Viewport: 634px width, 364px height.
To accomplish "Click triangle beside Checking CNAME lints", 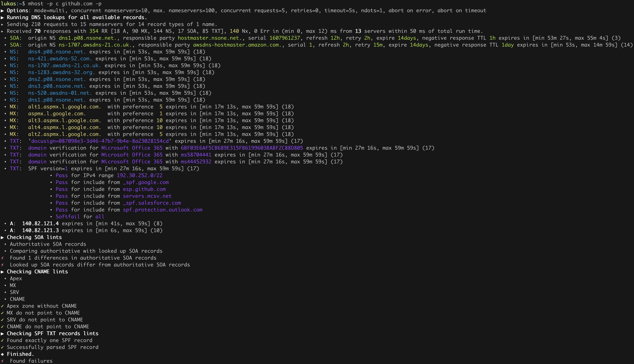I will pos(2,272).
